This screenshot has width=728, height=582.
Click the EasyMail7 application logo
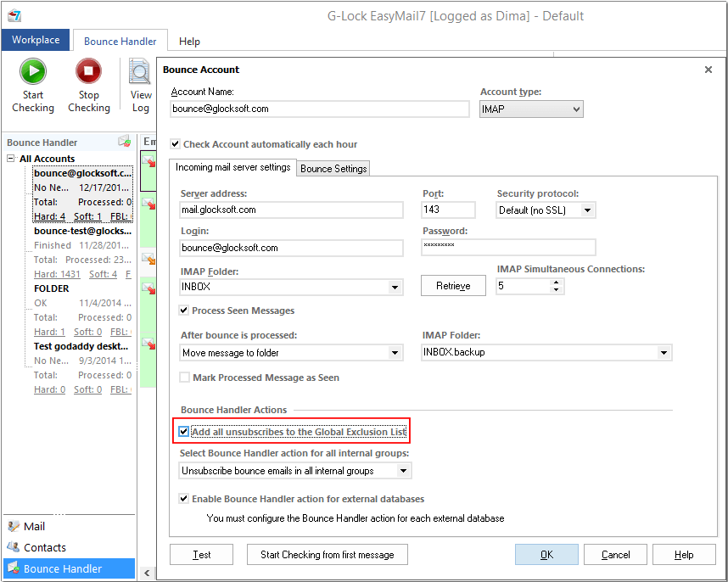click(x=14, y=16)
